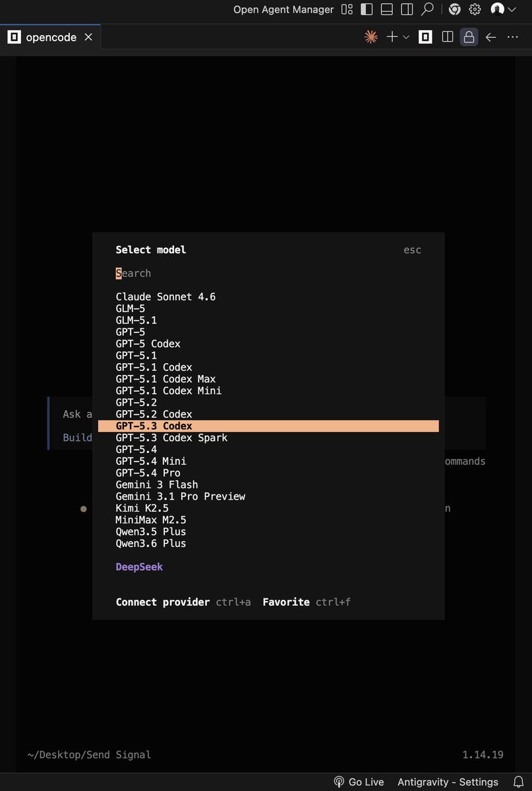
Task: Pick the Kimi K2.5 model
Action: [268, 509]
